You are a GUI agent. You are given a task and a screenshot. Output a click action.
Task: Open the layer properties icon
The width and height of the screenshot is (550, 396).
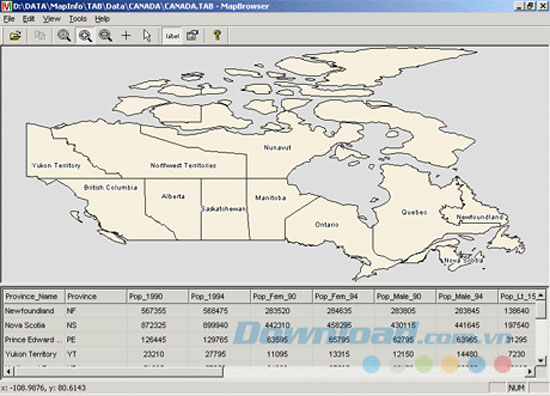[193, 35]
